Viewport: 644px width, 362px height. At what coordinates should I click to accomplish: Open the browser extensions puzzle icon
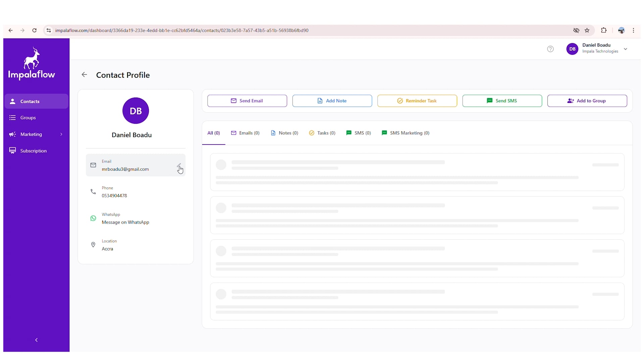(604, 31)
